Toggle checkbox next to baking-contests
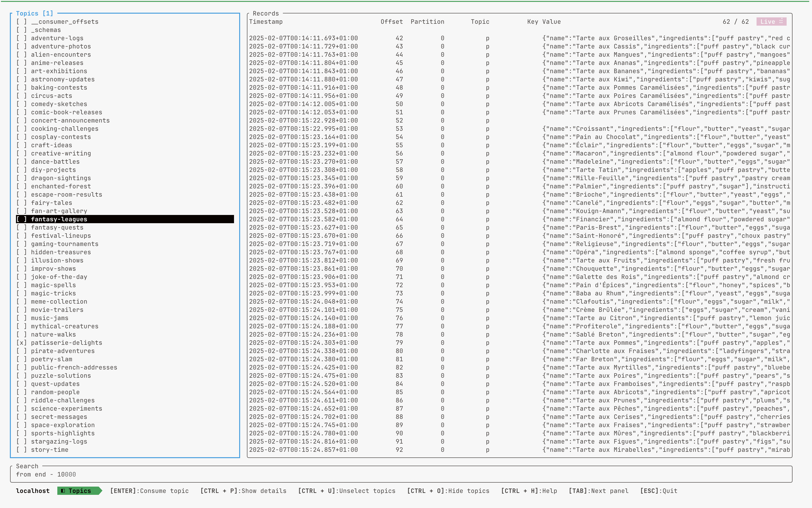The height and width of the screenshot is (508, 812). point(21,88)
